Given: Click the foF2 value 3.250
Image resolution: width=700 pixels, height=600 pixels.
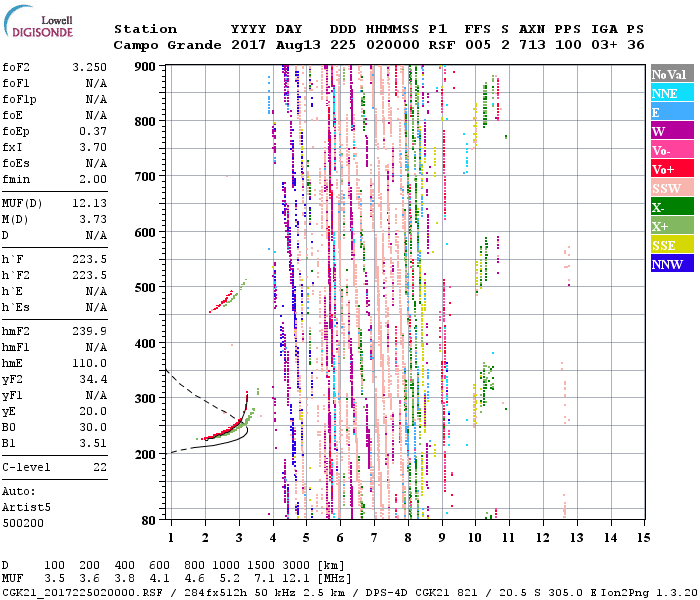Looking at the screenshot, I should point(89,69).
